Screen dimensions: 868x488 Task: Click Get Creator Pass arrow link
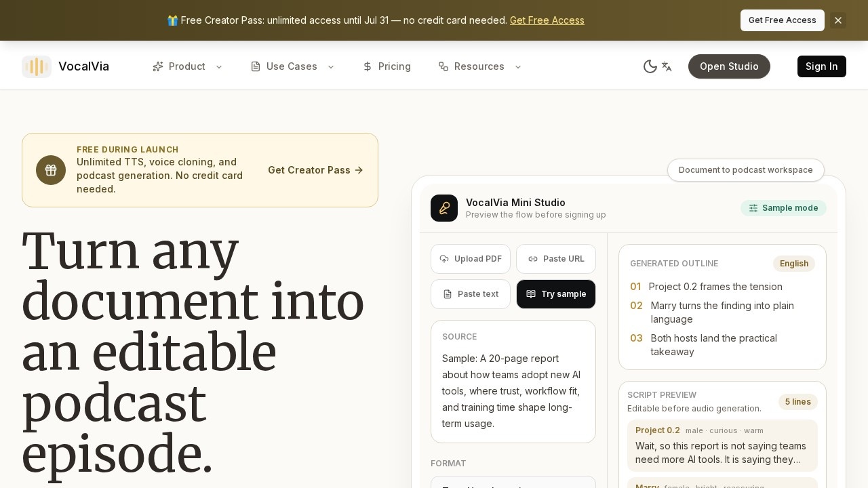(316, 170)
